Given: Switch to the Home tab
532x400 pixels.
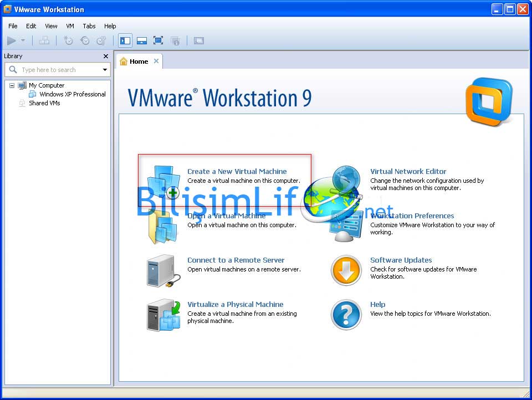Looking at the screenshot, I should click(x=138, y=61).
